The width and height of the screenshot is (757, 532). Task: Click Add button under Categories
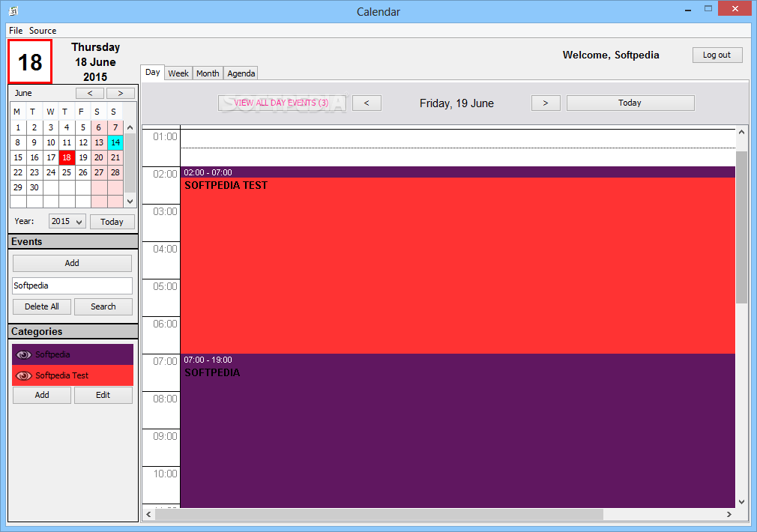(x=42, y=395)
